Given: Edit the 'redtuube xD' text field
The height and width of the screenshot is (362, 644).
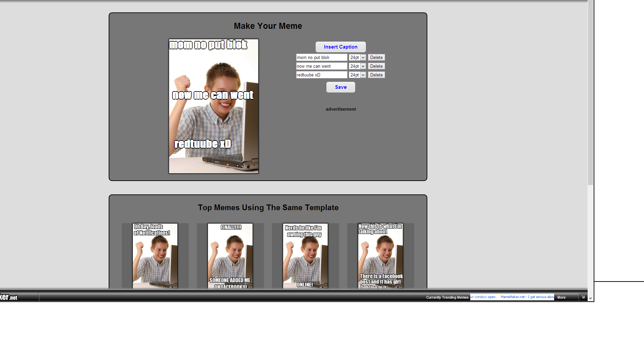Looking at the screenshot, I should pos(322,75).
